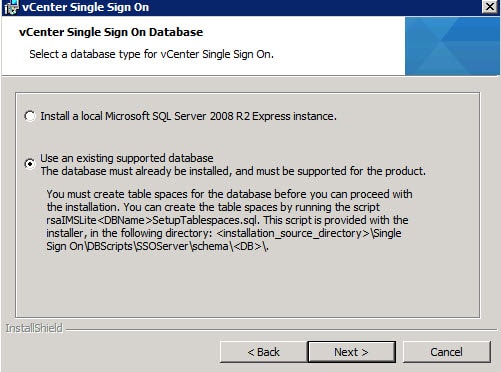501x372 pixels.
Task: Cancel the Single Sign On installation
Action: [x=446, y=352]
